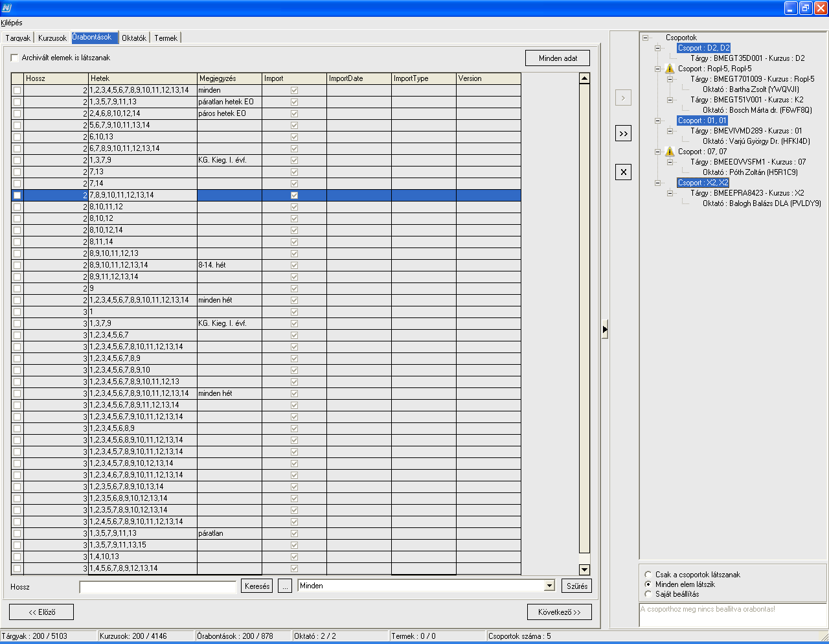The image size is (829, 644).
Task: Collapse the Csoportok root tree node
Action: tap(645, 38)
